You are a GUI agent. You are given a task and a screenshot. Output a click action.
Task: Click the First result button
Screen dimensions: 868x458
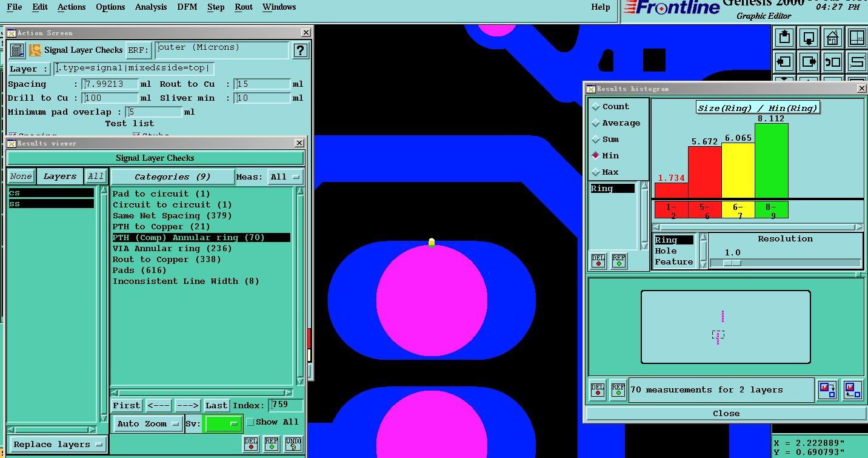pyautogui.click(x=127, y=405)
